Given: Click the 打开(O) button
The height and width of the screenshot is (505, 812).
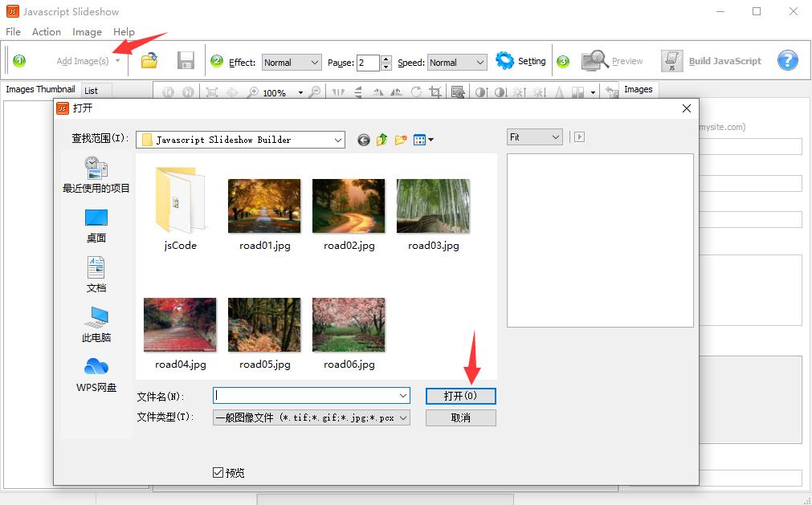Looking at the screenshot, I should click(x=460, y=396).
